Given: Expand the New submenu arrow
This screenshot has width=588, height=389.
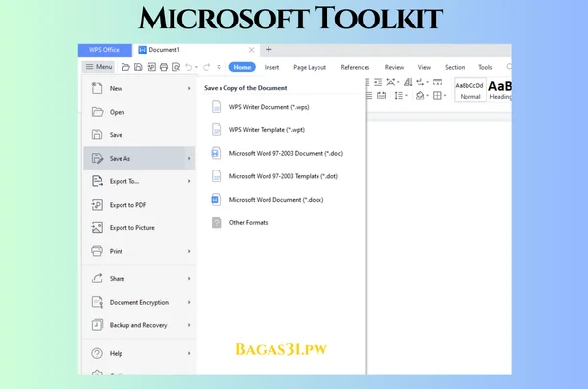Looking at the screenshot, I should [189, 88].
